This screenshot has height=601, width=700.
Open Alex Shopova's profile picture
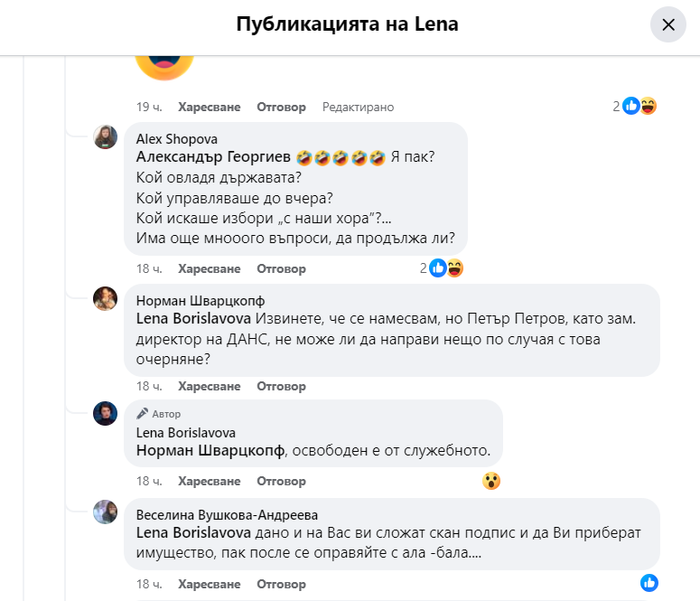[106, 136]
